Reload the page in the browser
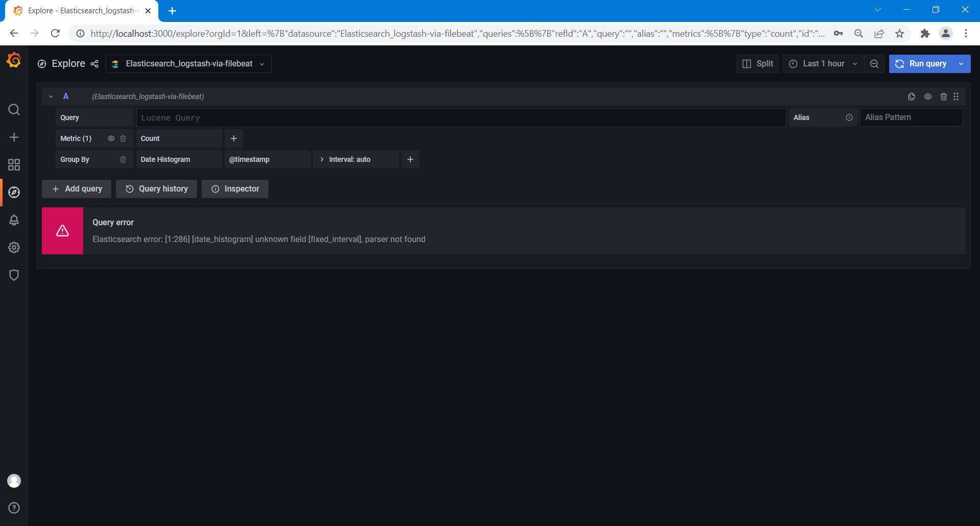Screen dimensions: 980x526 click(55, 34)
